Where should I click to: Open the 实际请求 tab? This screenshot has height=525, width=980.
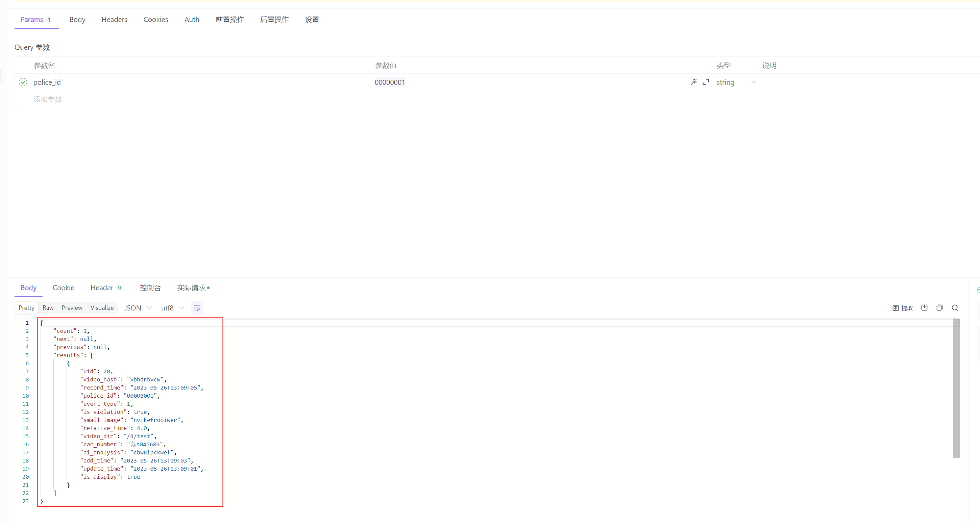click(193, 287)
